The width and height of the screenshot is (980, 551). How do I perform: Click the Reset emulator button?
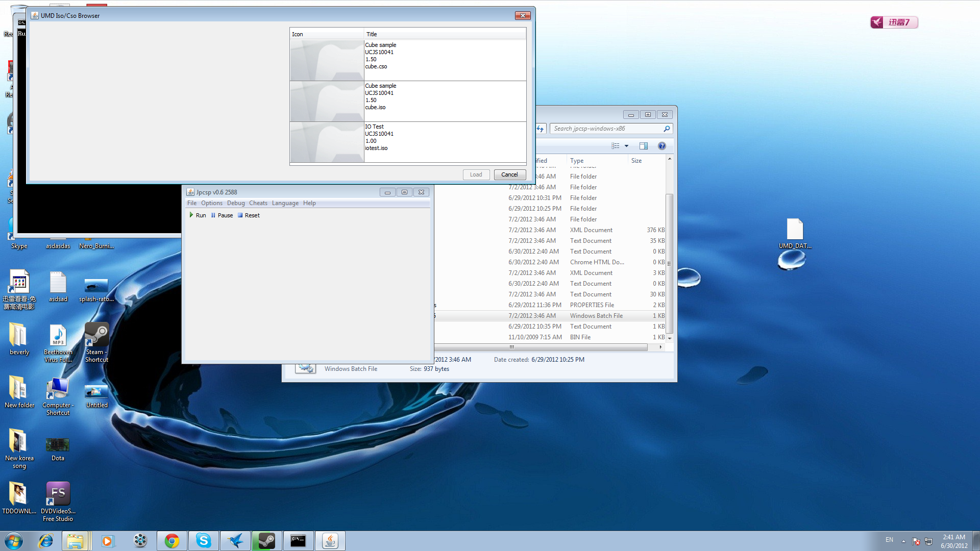pos(249,215)
